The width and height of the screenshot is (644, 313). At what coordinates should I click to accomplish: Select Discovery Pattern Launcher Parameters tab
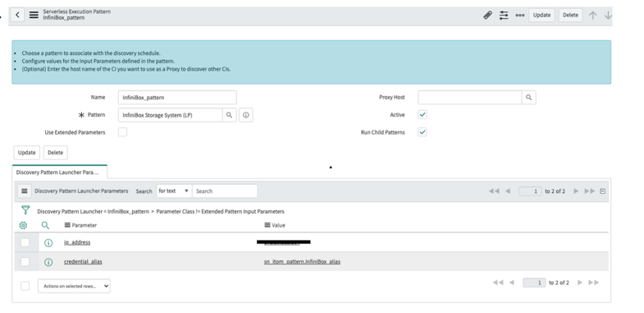[60, 173]
